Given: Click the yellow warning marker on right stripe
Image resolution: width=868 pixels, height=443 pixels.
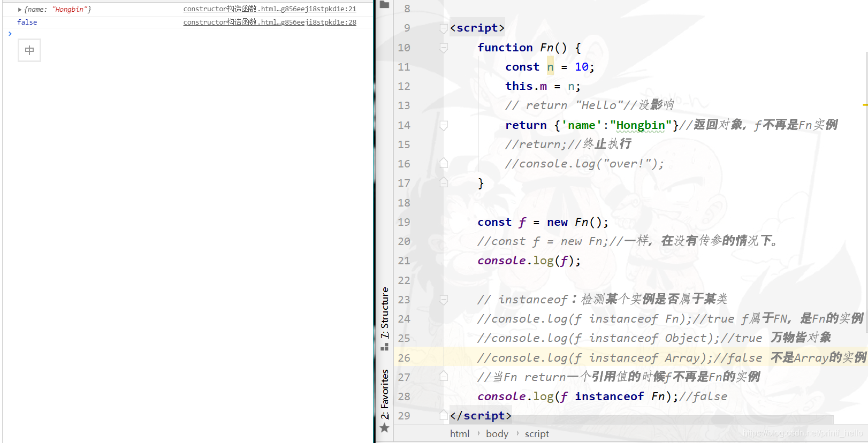Looking at the screenshot, I should point(865,105).
